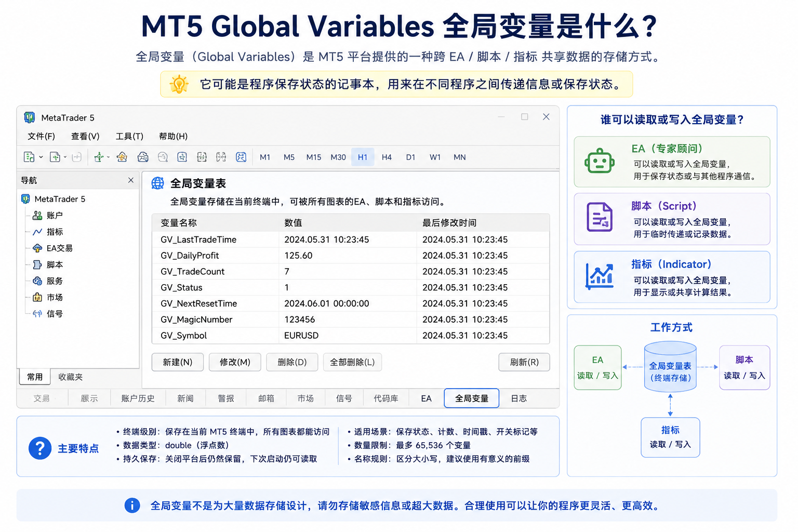Open the 账户历史 bottom tab
The width and height of the screenshot is (798, 532).
[138, 398]
